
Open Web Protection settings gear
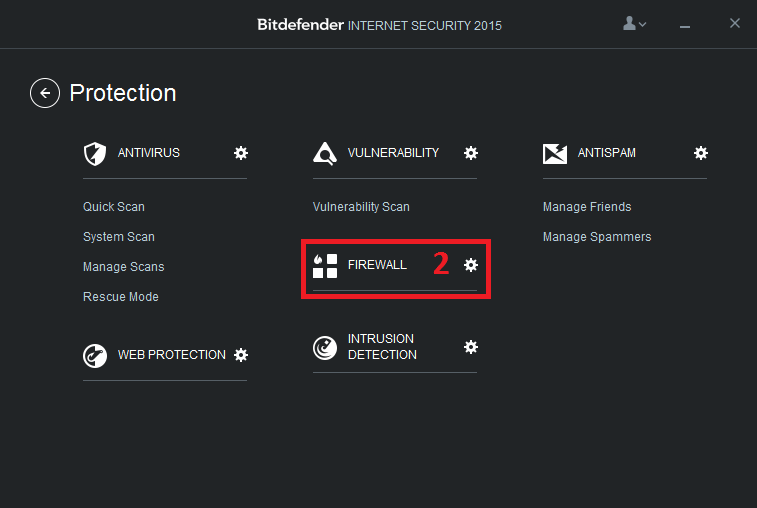(241, 355)
